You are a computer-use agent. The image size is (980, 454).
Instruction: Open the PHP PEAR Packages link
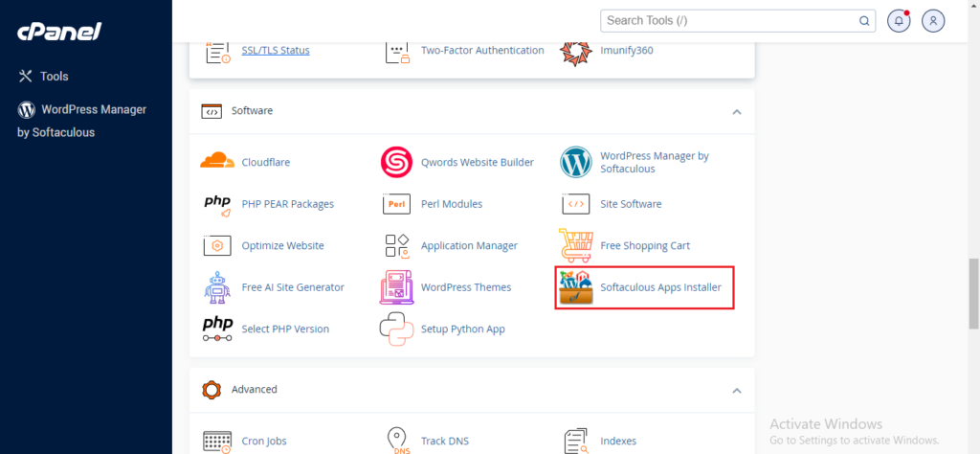pos(287,204)
